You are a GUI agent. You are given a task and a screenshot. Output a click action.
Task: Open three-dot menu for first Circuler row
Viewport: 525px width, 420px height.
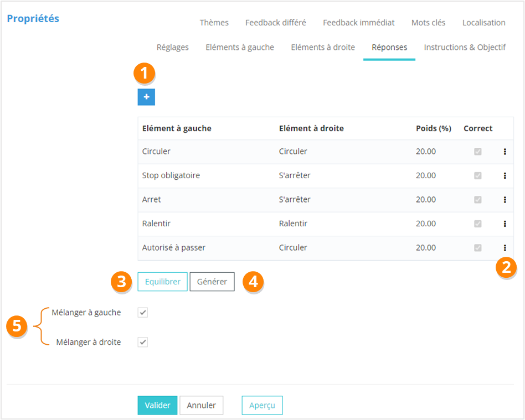click(x=505, y=152)
